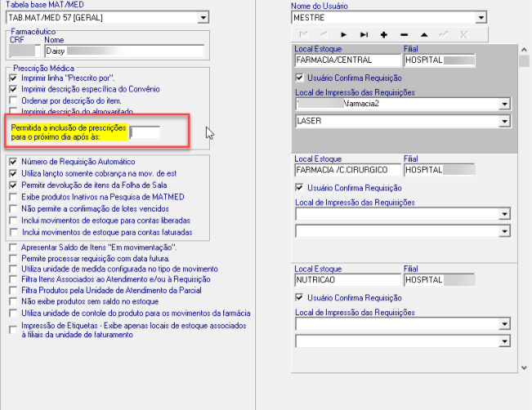The width and height of the screenshot is (532, 410).
Task: Check Inclui movimentos para contas faturadas
Action: (x=14, y=232)
